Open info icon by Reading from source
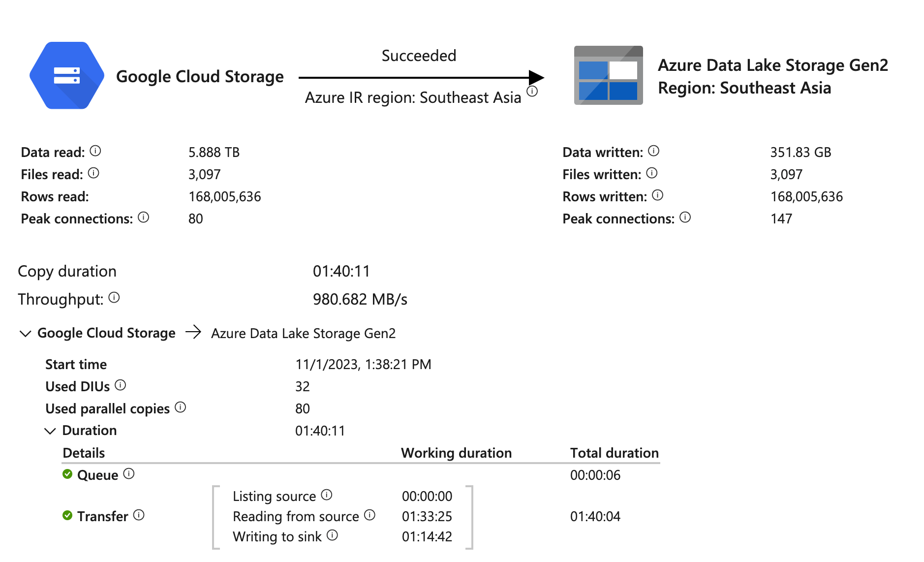 [x=370, y=515]
